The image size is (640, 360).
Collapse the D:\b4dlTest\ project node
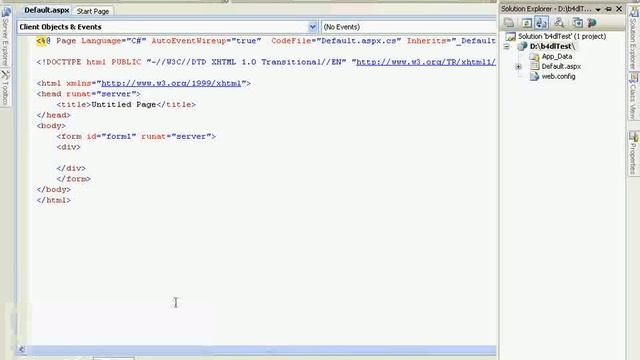click(x=507, y=47)
